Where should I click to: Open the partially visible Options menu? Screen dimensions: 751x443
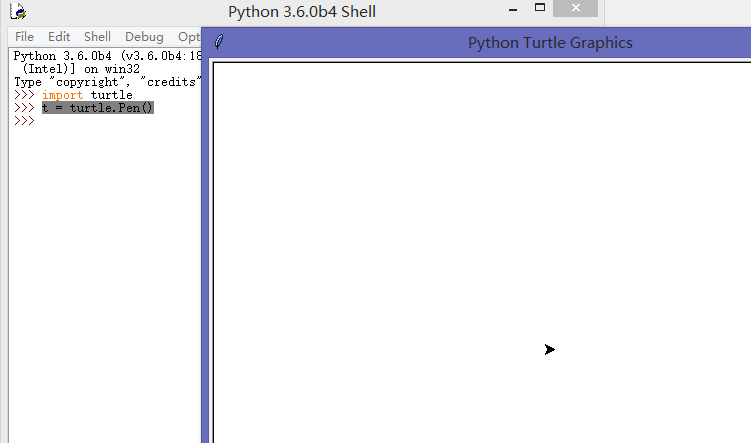tap(189, 37)
